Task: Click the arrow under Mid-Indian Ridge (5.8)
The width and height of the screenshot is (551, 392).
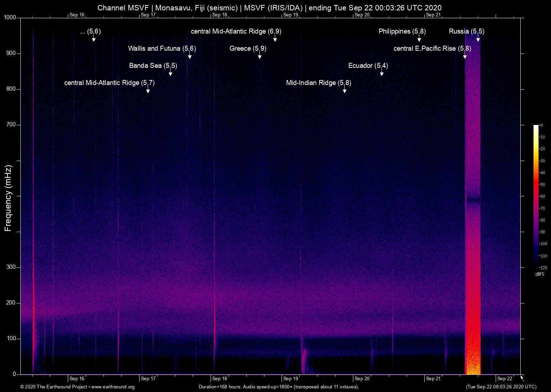Action: click(345, 90)
